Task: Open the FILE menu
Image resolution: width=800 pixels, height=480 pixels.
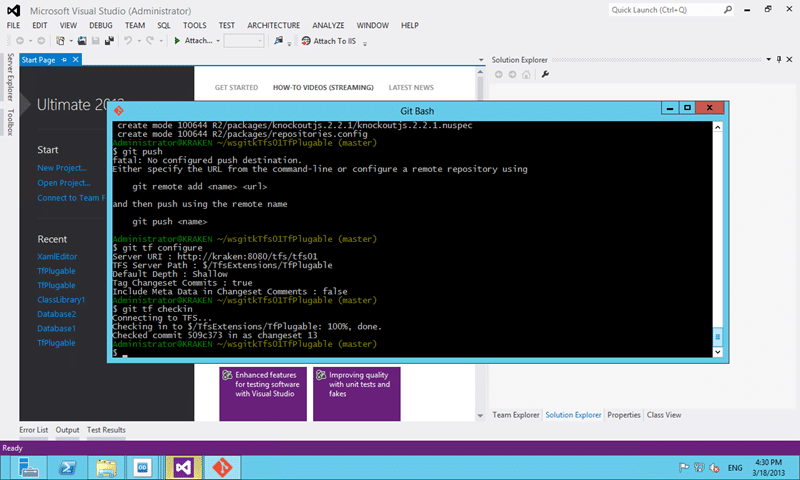Action: [13, 26]
